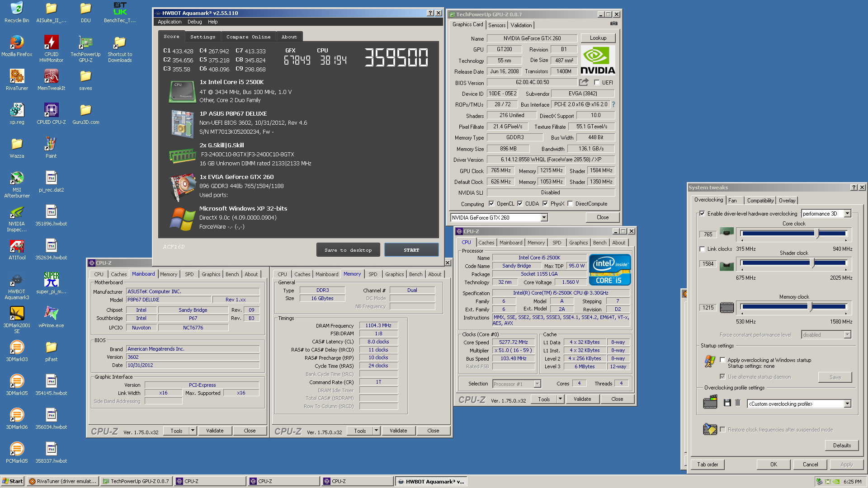Open the super_pi_mod desktop icon
Viewport: 868px width, 488px height.
tap(51, 283)
